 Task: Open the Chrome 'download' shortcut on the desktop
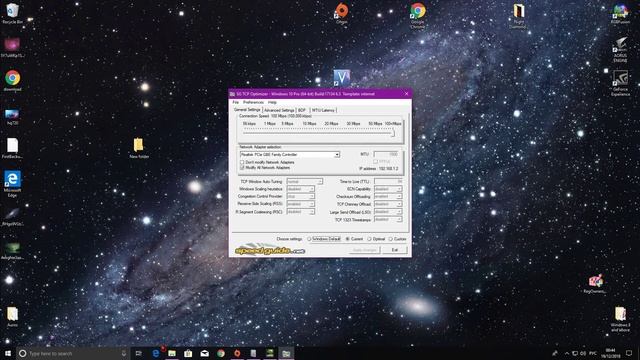(x=13, y=80)
